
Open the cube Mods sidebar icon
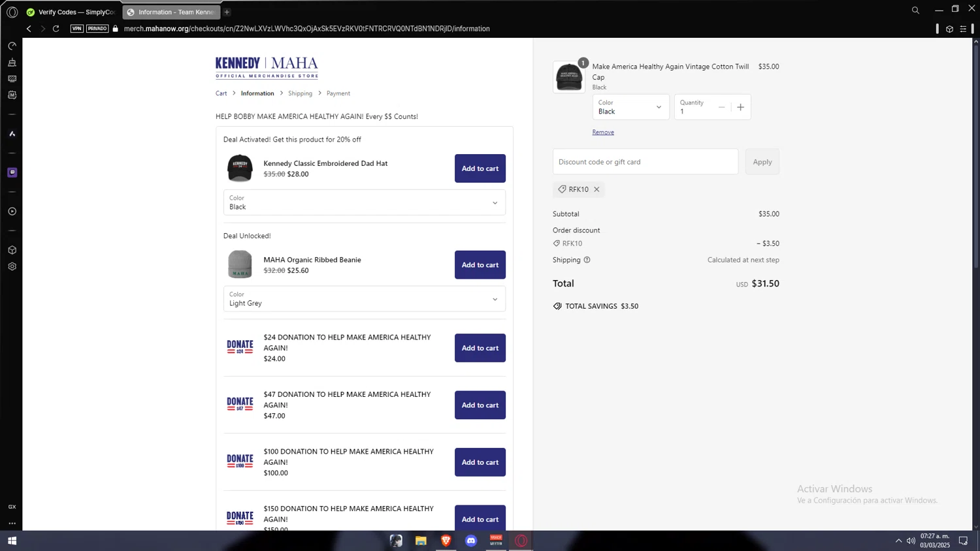[12, 250]
